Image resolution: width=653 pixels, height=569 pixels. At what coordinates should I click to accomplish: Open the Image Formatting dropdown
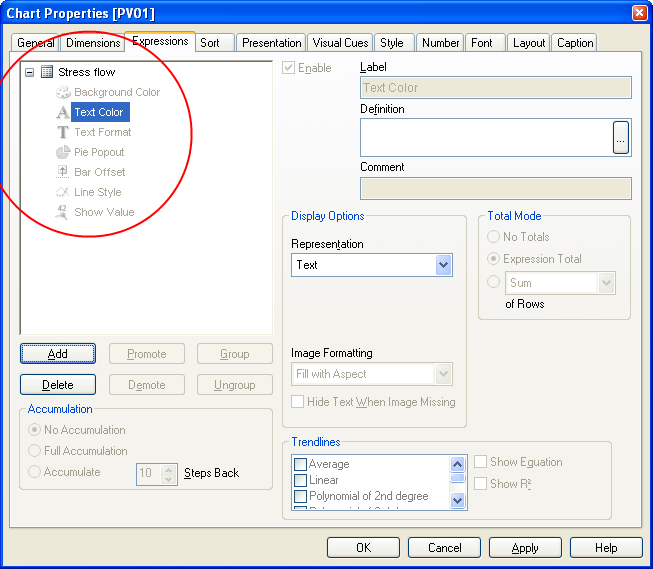444,374
